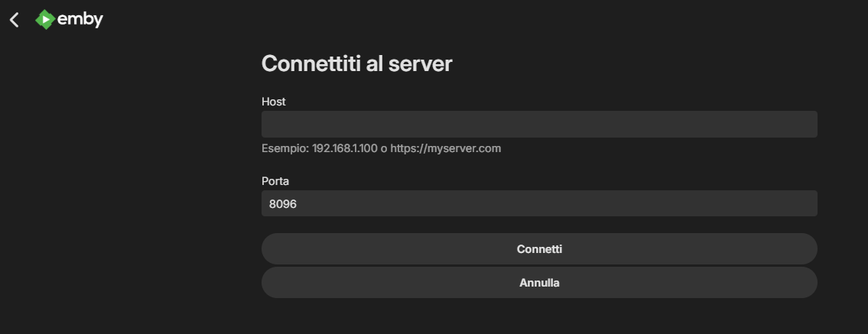Click the Host field label
The height and width of the screenshot is (334, 868).
click(273, 102)
